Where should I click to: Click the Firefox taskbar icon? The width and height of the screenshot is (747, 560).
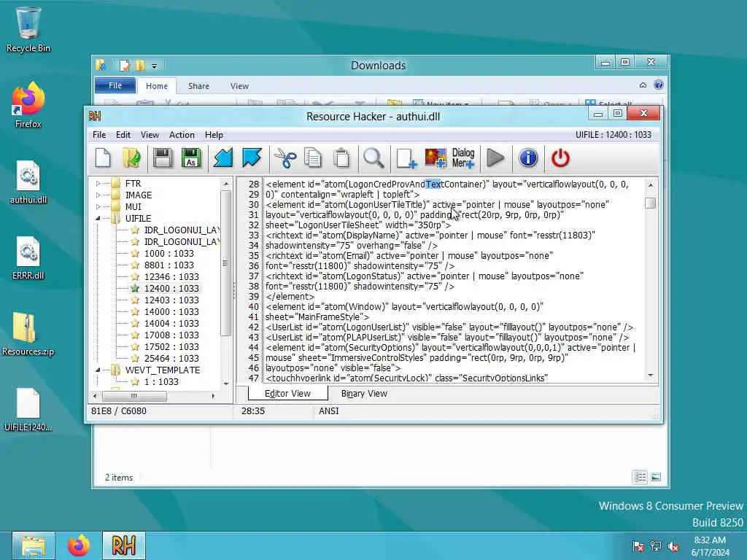click(79, 545)
